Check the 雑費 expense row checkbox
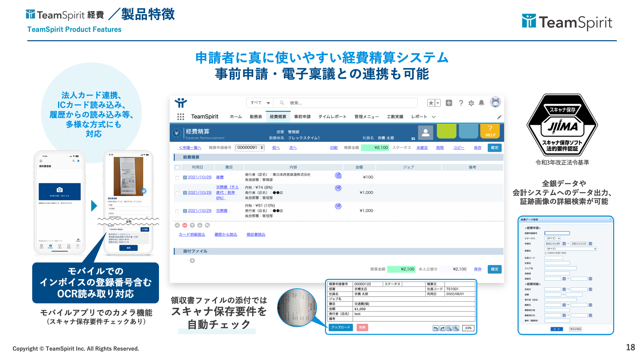Screen dimensions: 644x362 tap(177, 178)
